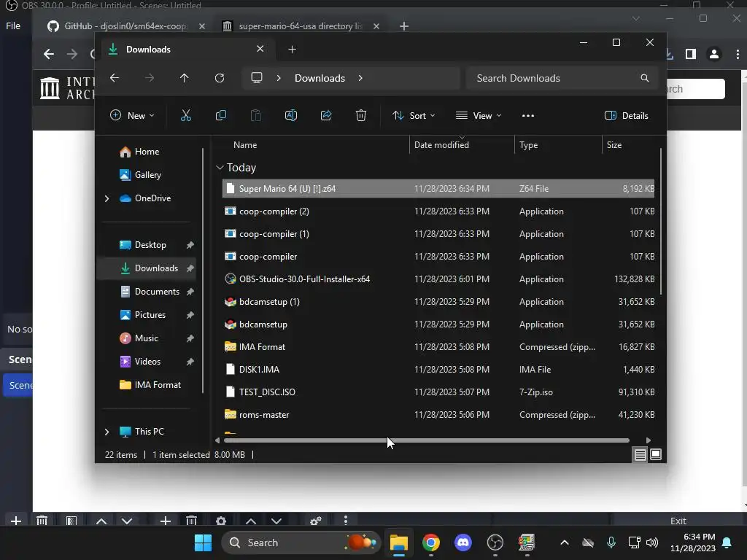
Task: Toggle the Details pane button
Action: click(627, 116)
